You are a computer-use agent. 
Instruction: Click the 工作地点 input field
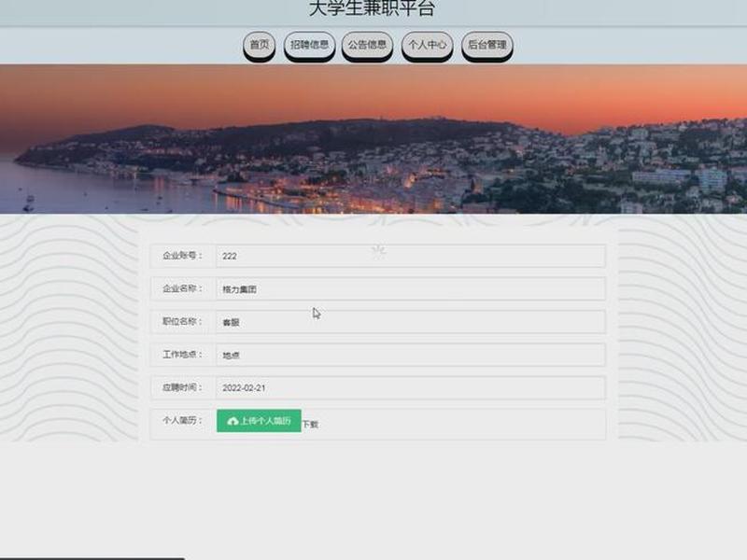pos(411,356)
